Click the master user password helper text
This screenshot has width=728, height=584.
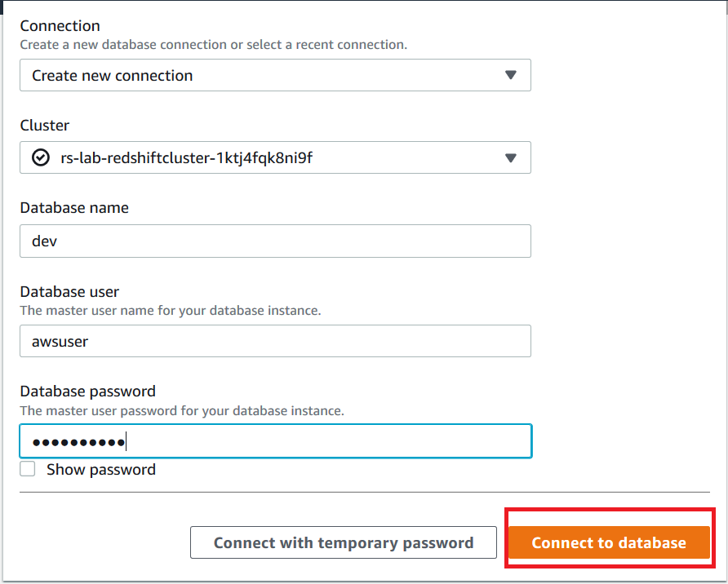point(182,411)
